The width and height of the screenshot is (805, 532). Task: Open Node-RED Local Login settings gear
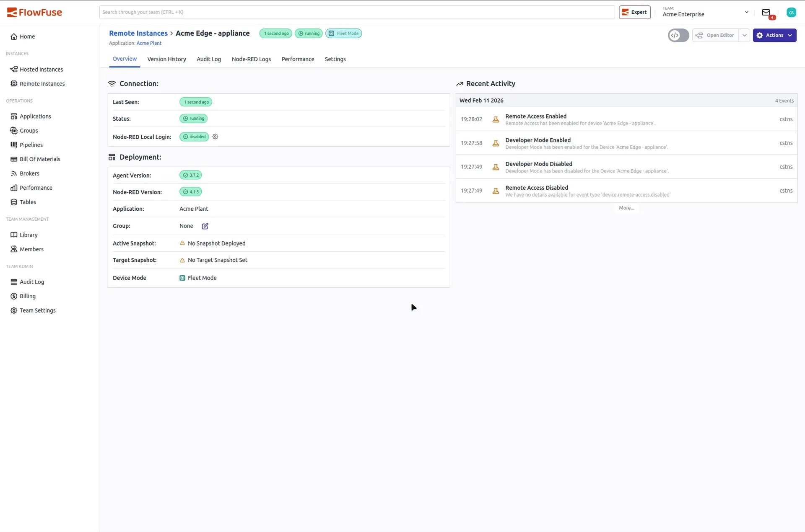[215, 137]
